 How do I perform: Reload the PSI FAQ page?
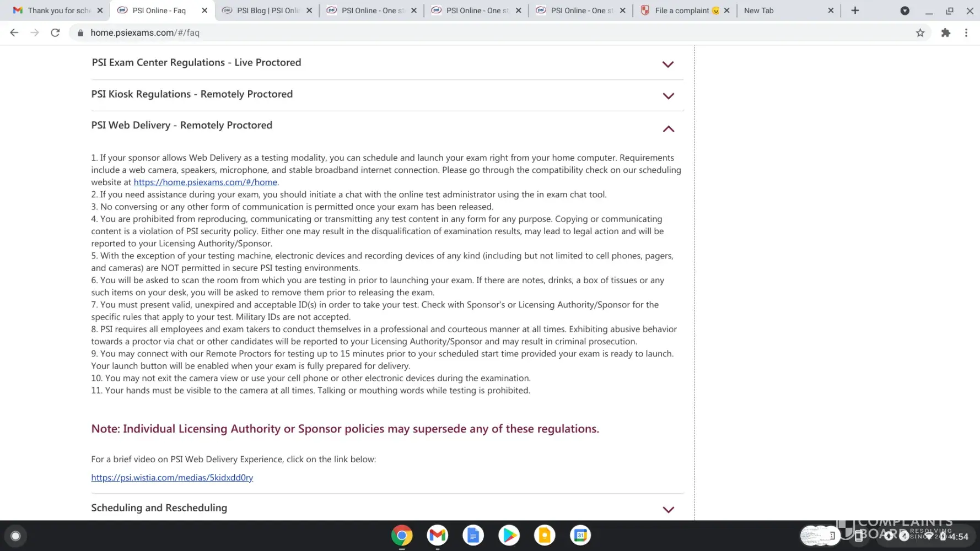click(x=55, y=33)
